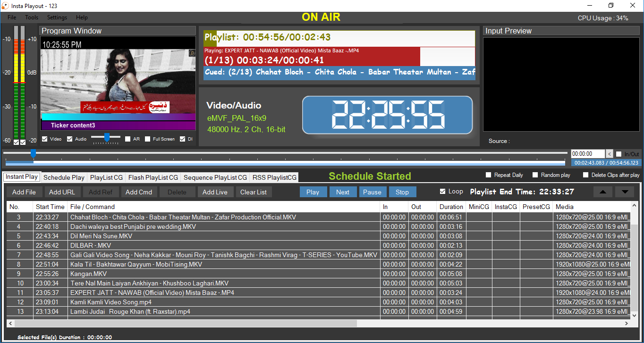Click the File / Command column header
The image size is (644, 343).
(x=224, y=207)
